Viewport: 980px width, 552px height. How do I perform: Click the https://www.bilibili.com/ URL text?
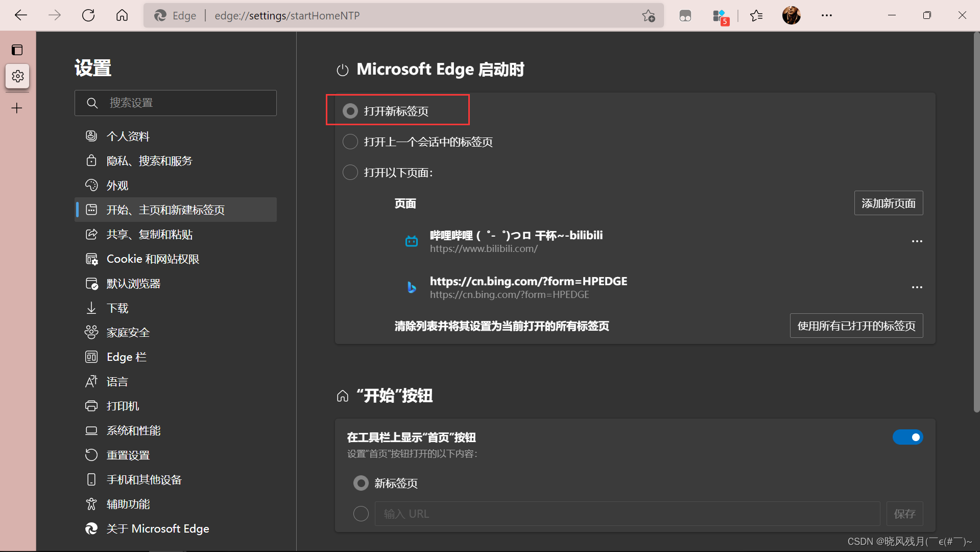484,249
